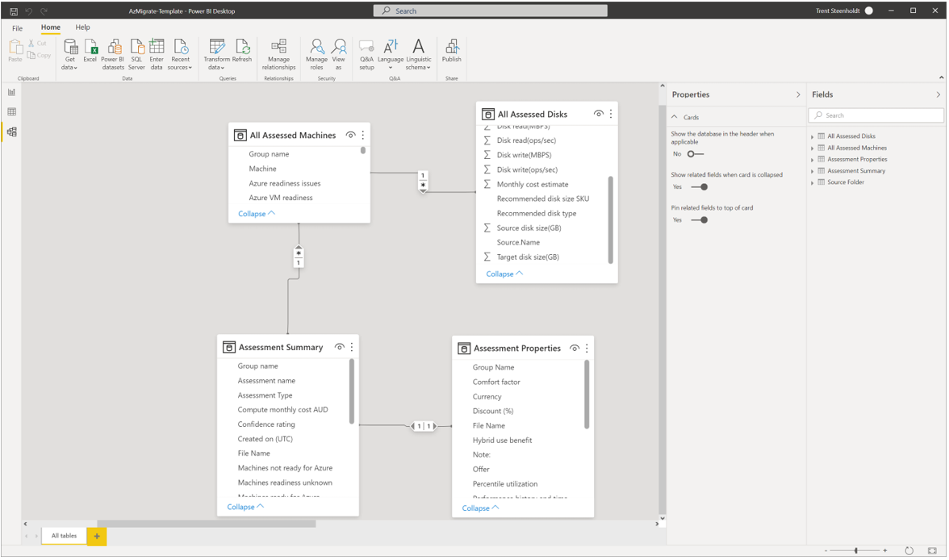Screen dimensions: 949x560
Task: Hide the All Assessed Disks table
Action: (598, 114)
